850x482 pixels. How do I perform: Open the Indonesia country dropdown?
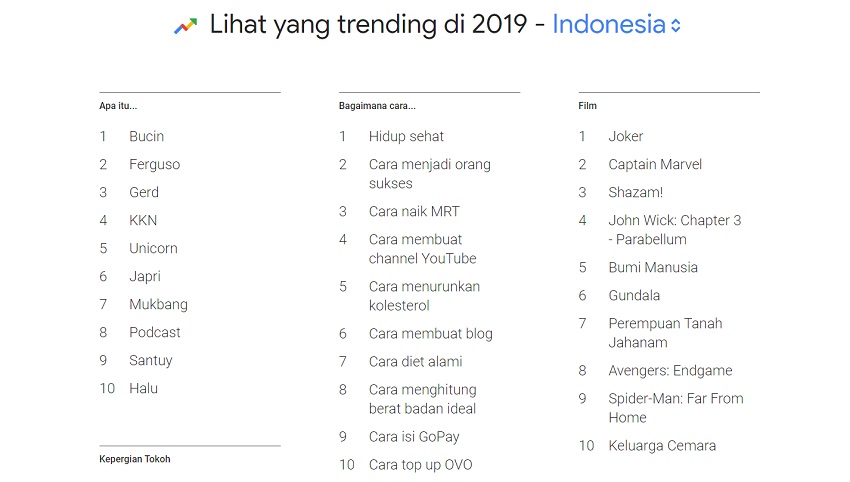point(608,25)
